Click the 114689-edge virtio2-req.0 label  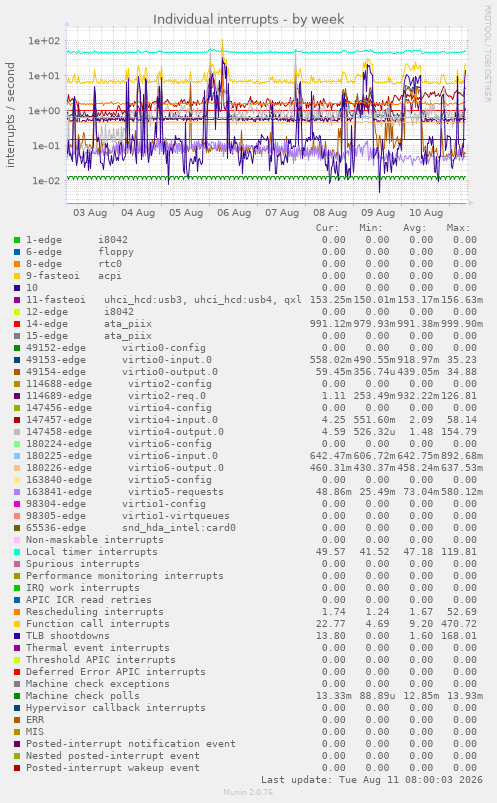[116, 396]
